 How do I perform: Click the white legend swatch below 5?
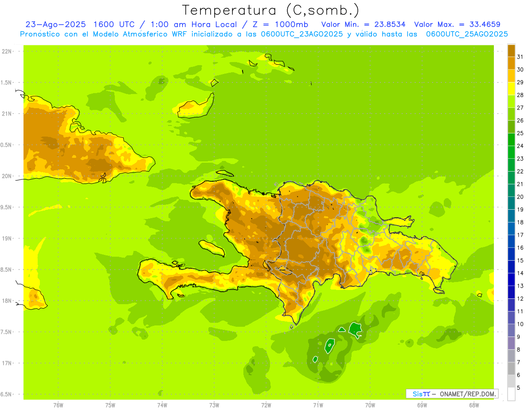click(511, 394)
